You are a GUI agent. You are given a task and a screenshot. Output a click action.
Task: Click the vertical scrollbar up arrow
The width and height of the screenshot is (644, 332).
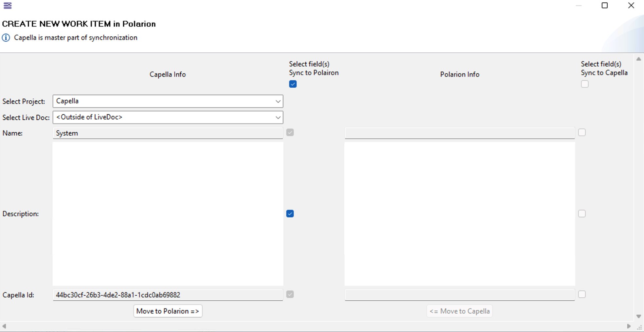pyautogui.click(x=638, y=59)
